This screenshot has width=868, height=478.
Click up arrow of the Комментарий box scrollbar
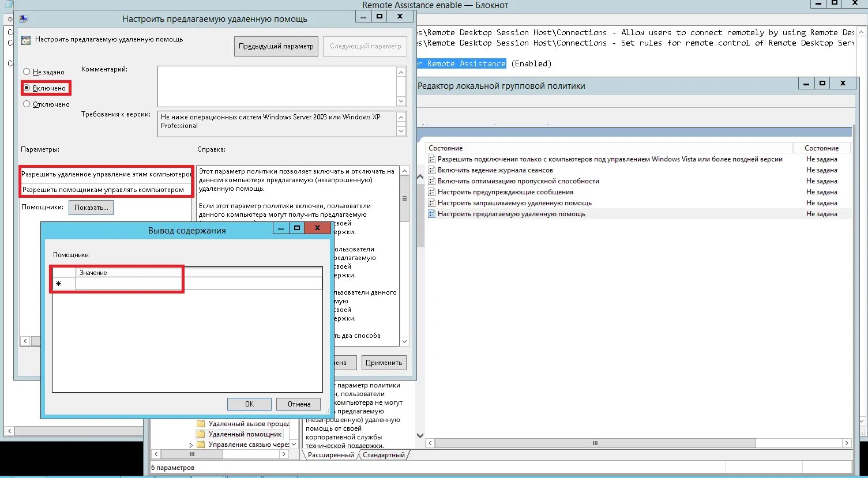(x=401, y=72)
